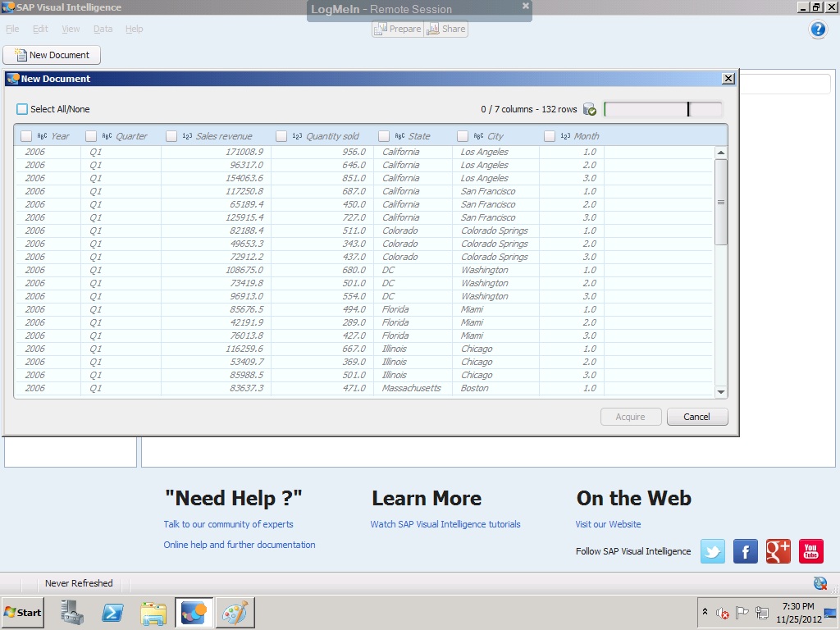Click the dataset refresh icon beside 132 rows

click(589, 109)
